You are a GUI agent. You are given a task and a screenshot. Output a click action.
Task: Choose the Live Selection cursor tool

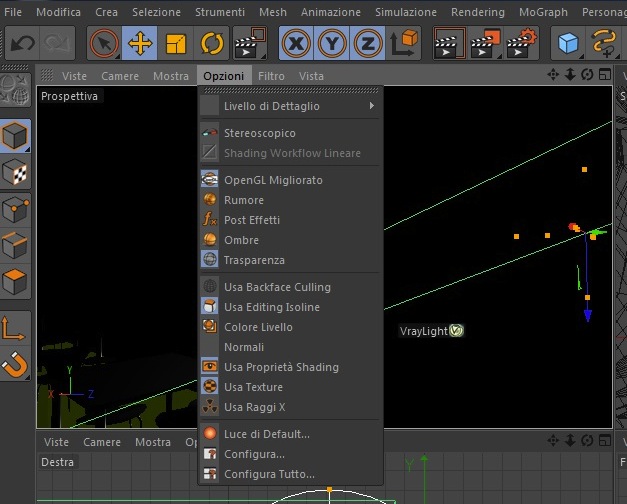[x=104, y=43]
